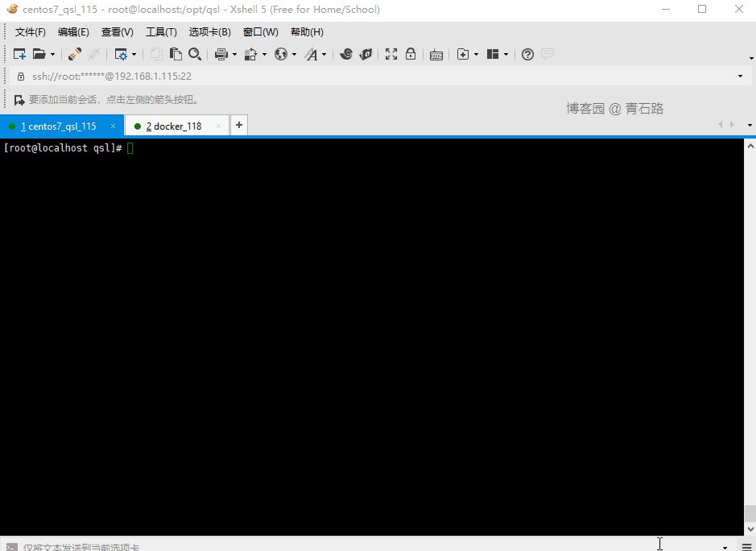
Task: Open the 帮助(H) menu
Action: (x=307, y=32)
